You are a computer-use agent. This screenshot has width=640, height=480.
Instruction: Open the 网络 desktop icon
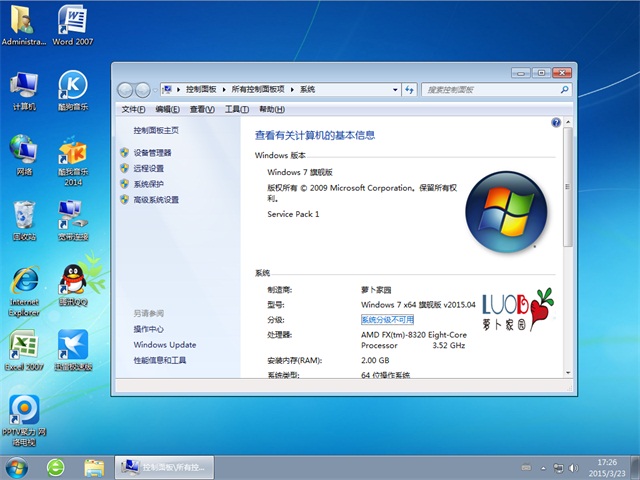point(24,156)
